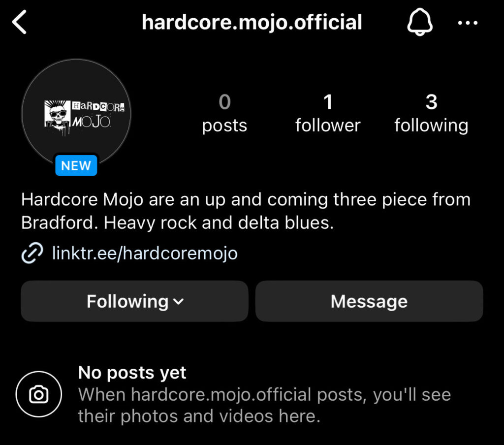Tap the No posts yet heading
The image size is (504, 445).
[x=132, y=373]
